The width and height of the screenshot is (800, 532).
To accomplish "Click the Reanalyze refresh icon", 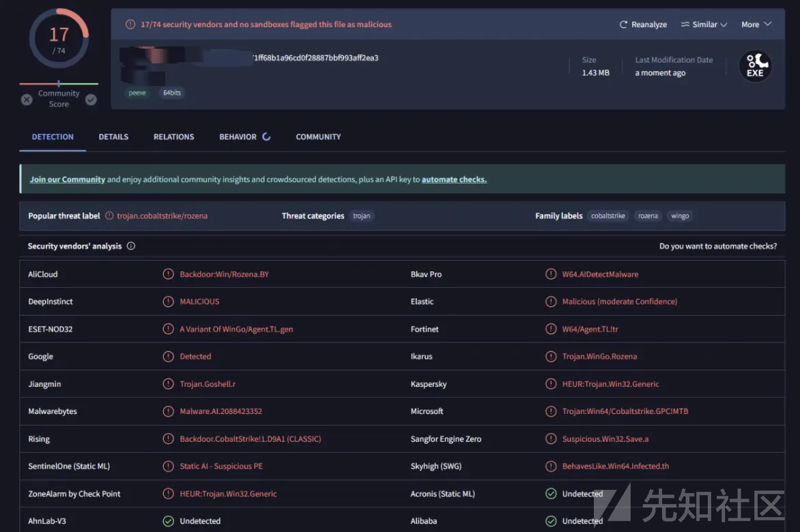I will point(623,25).
